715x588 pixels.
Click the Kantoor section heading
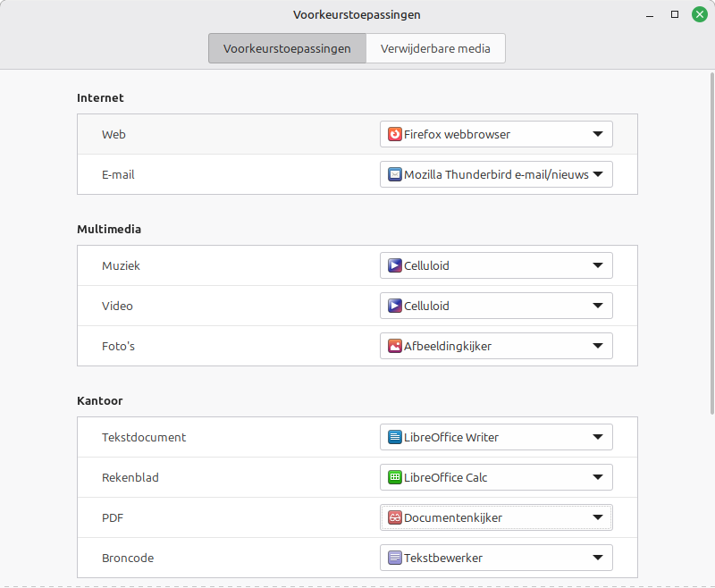coord(100,400)
